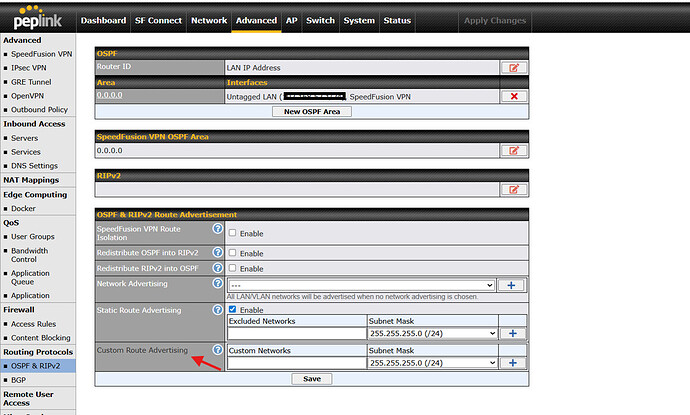Open Content Blocking page

pyautogui.click(x=40, y=338)
